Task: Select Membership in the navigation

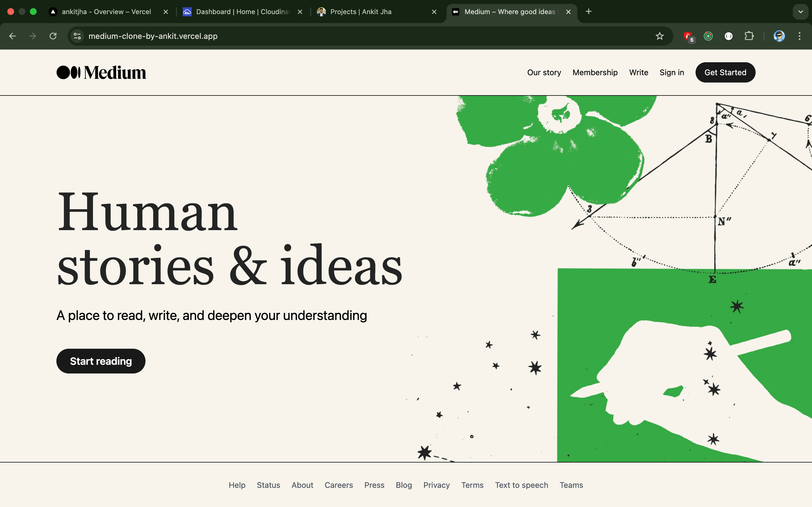Action: [x=595, y=72]
